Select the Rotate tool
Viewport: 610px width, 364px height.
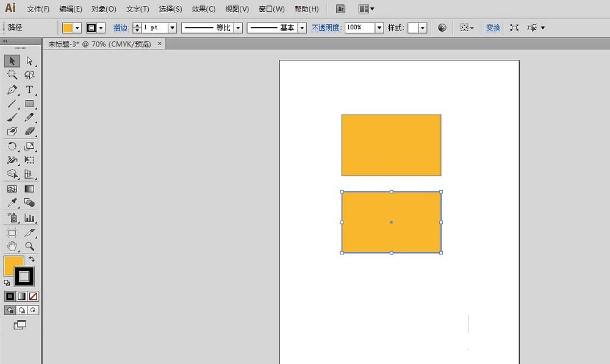pos(12,146)
